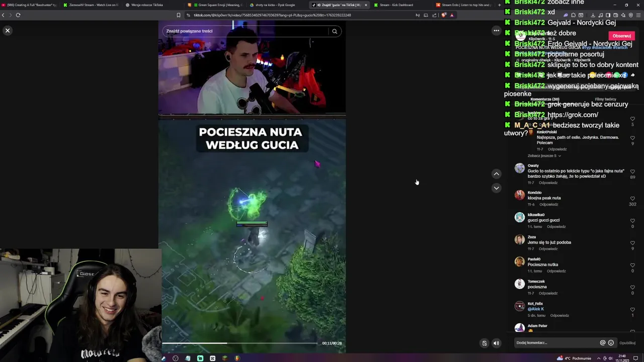Viewport: 644px width, 362px height.
Task: Seek on the video progress bar
Action: pyautogui.click(x=239, y=343)
